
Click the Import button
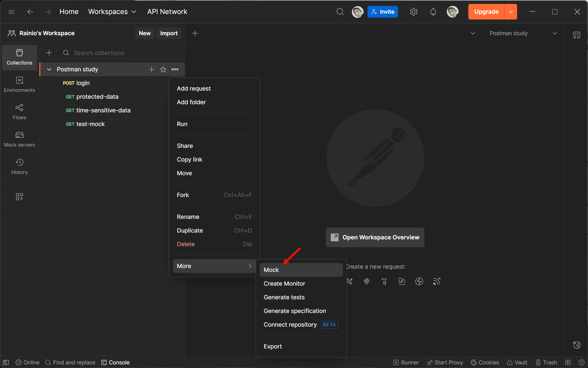(169, 33)
